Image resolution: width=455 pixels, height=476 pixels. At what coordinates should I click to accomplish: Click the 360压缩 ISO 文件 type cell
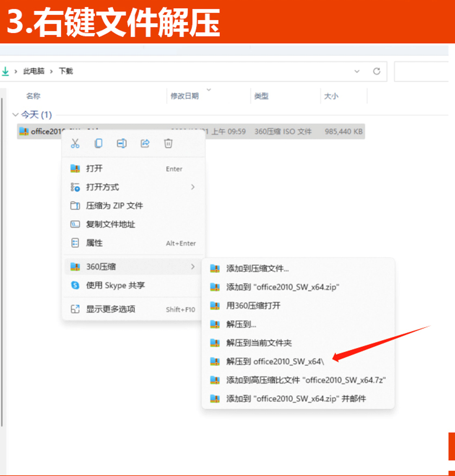[x=283, y=131]
